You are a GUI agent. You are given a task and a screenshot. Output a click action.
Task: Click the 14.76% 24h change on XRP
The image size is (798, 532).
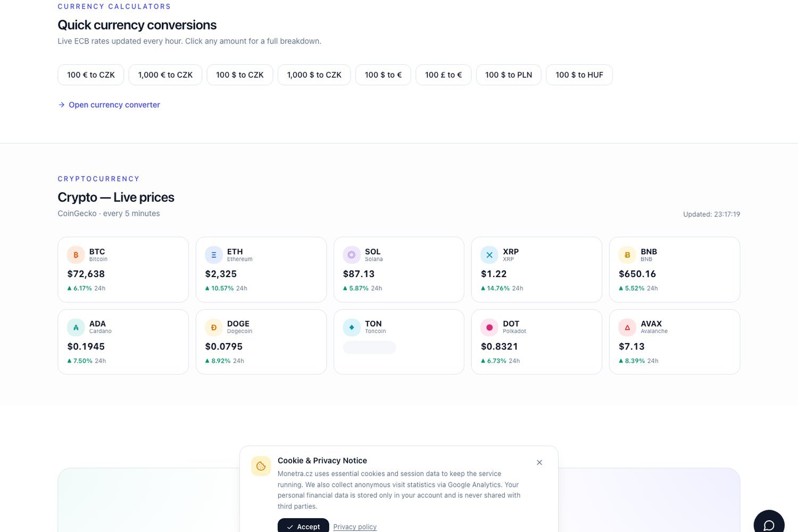click(x=502, y=288)
